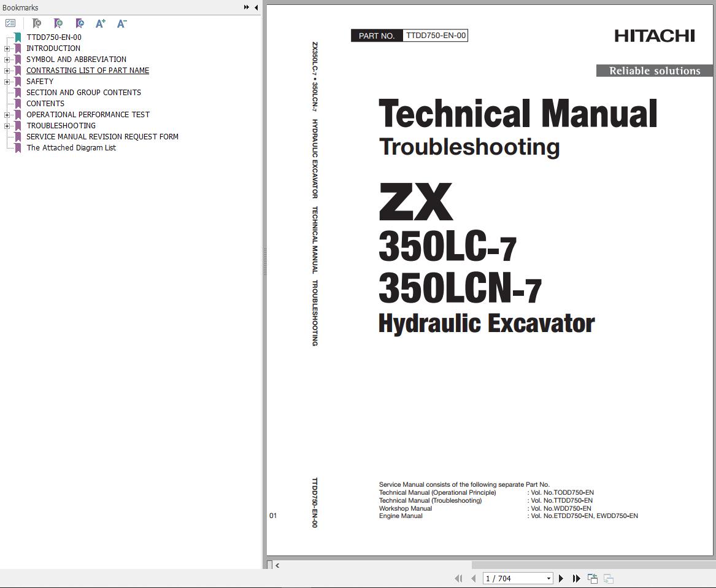716x588 pixels.
Task: Open SECTION AND GROUP CONTENTS bookmark
Action: [83, 92]
